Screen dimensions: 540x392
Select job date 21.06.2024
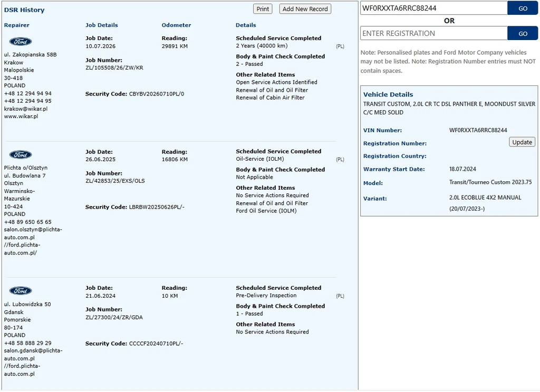(x=101, y=296)
